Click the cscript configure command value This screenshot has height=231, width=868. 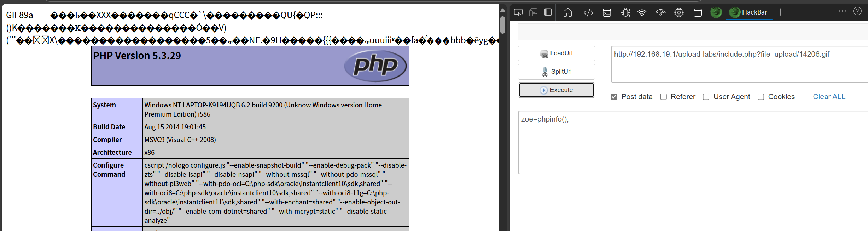click(275, 193)
